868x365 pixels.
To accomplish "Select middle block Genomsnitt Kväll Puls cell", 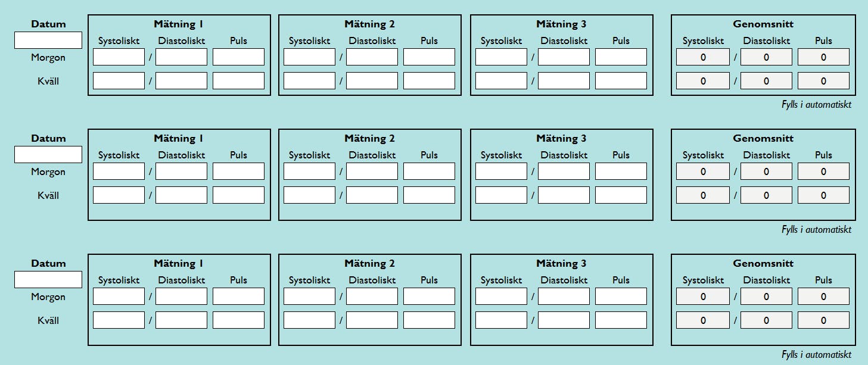I will point(823,195).
